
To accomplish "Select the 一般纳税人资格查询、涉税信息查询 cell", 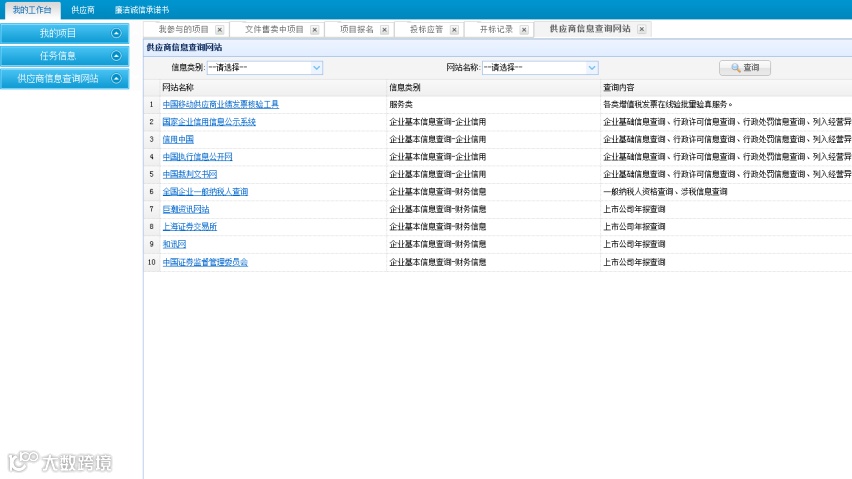I will [x=726, y=191].
